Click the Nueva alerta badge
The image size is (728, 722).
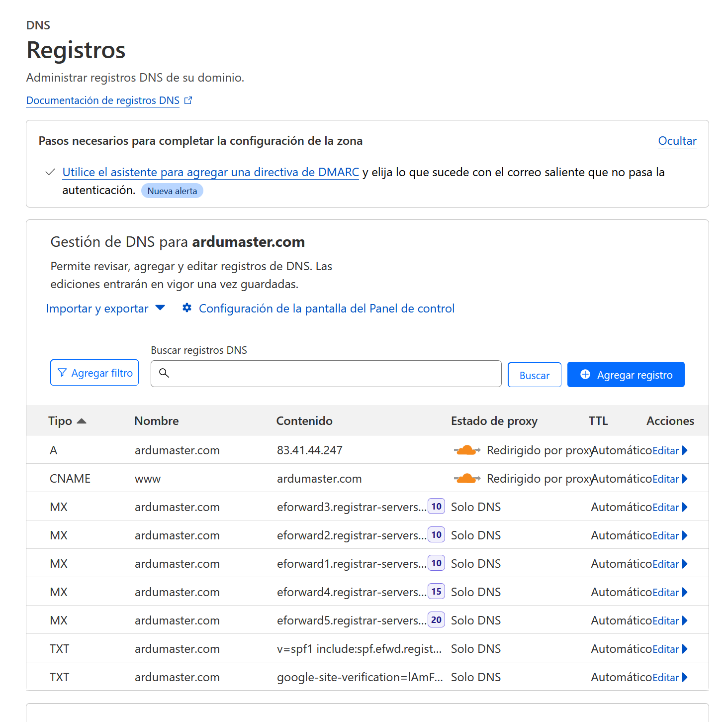[x=172, y=191]
